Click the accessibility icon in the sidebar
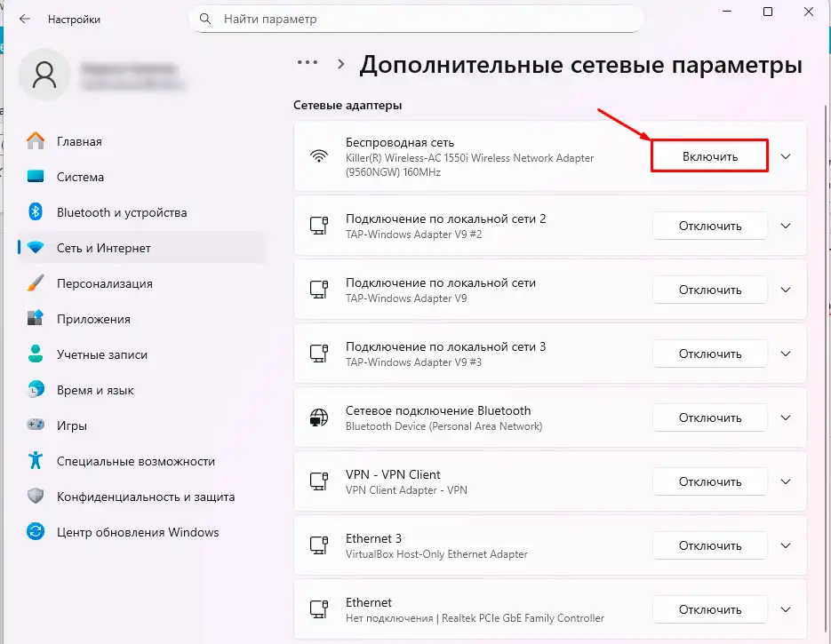This screenshot has width=831, height=644. (36, 461)
